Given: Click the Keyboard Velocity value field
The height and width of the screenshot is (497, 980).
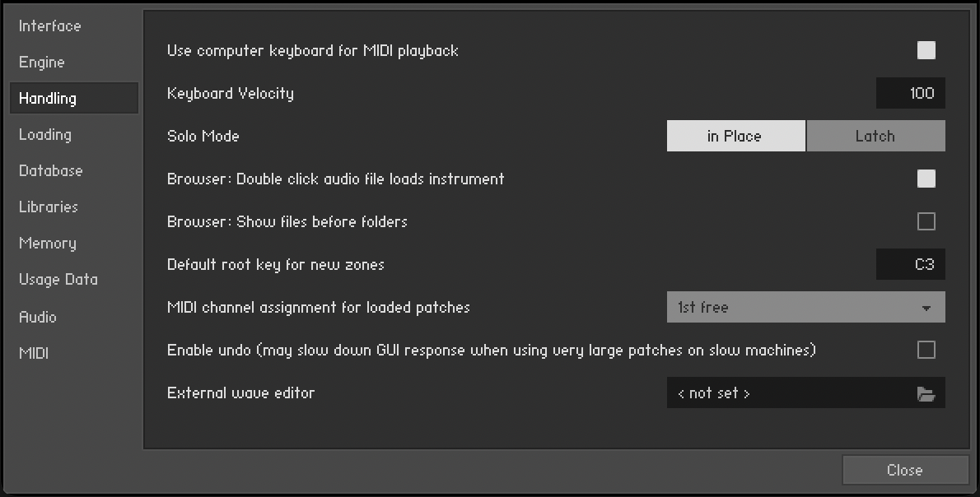Looking at the screenshot, I should pos(910,94).
